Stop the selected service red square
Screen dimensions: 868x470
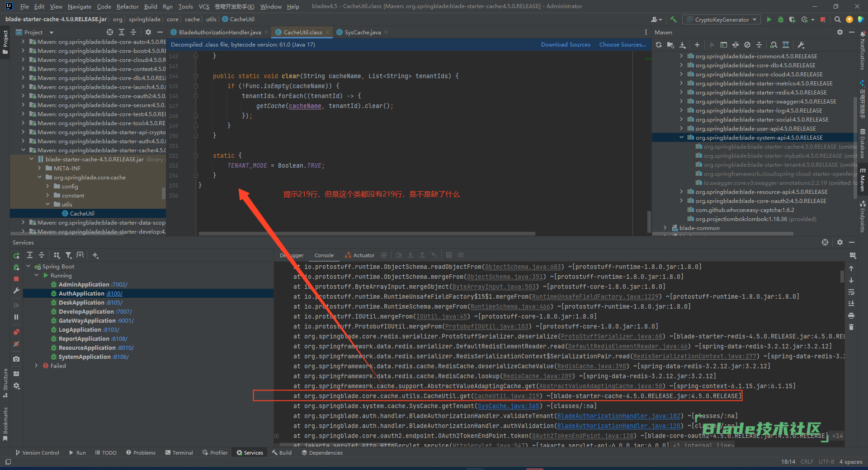pos(16,279)
